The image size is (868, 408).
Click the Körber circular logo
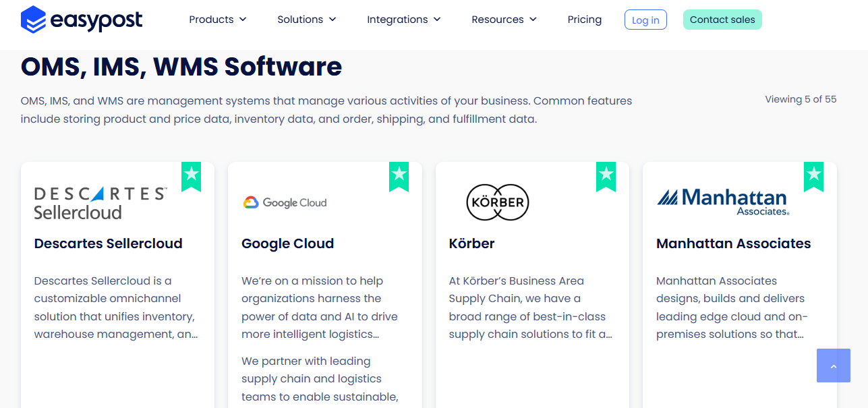[498, 202]
